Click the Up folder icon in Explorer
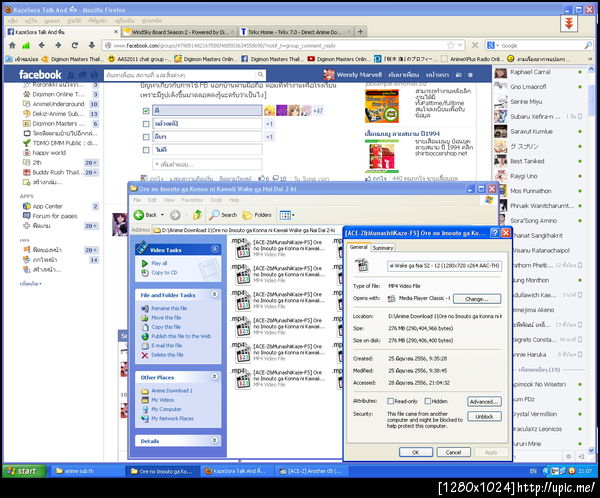This screenshot has width=600, height=498. click(198, 214)
